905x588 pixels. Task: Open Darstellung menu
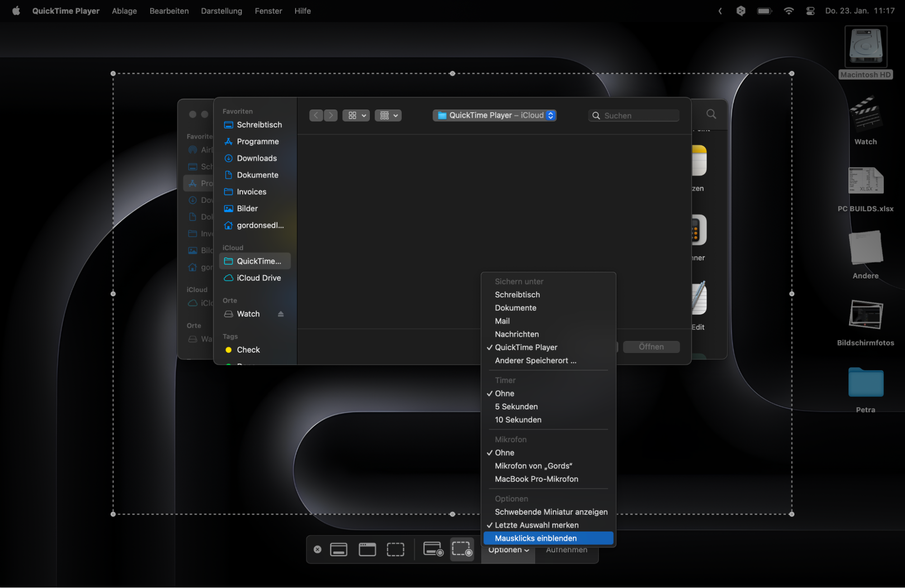[x=221, y=10]
